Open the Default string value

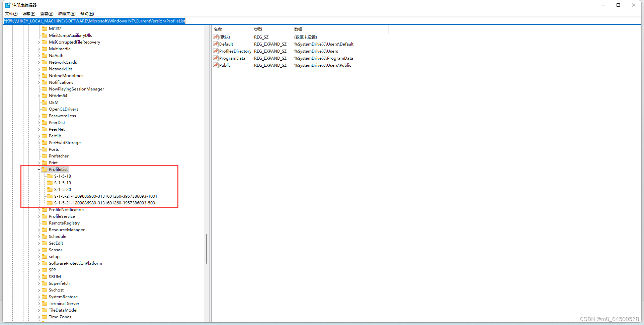[226, 44]
